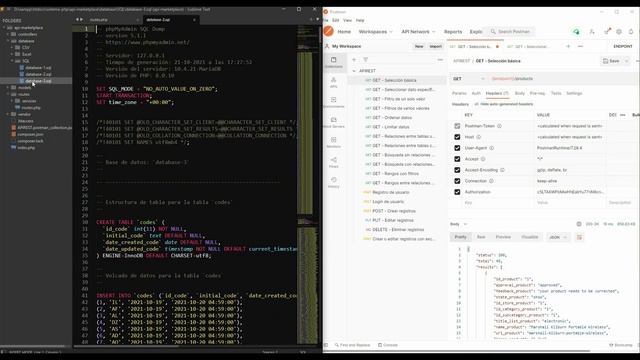Click the globe network icon in response bar

pos(579,224)
